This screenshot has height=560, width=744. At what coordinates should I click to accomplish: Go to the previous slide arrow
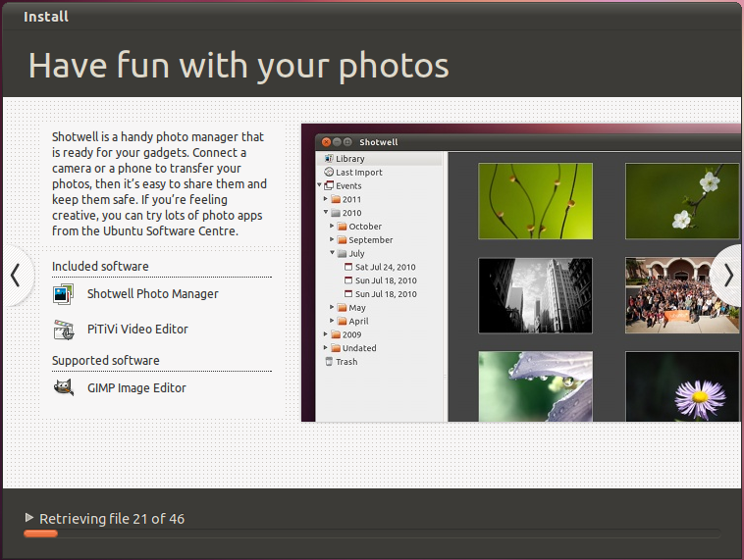tap(15, 276)
